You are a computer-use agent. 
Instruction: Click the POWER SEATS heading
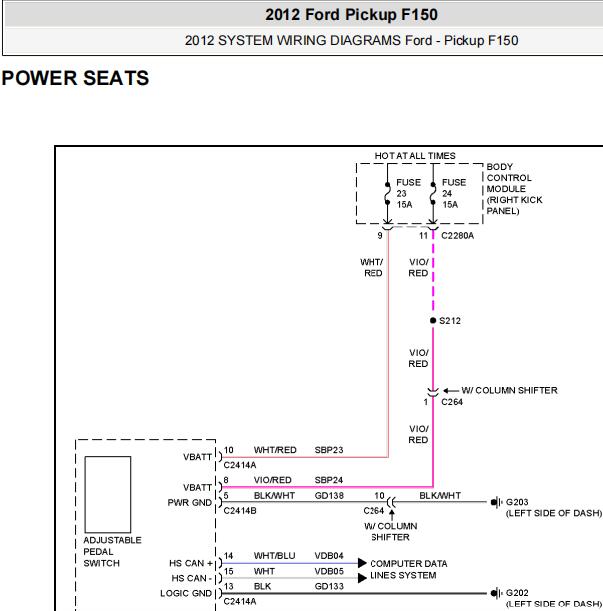click(75, 78)
